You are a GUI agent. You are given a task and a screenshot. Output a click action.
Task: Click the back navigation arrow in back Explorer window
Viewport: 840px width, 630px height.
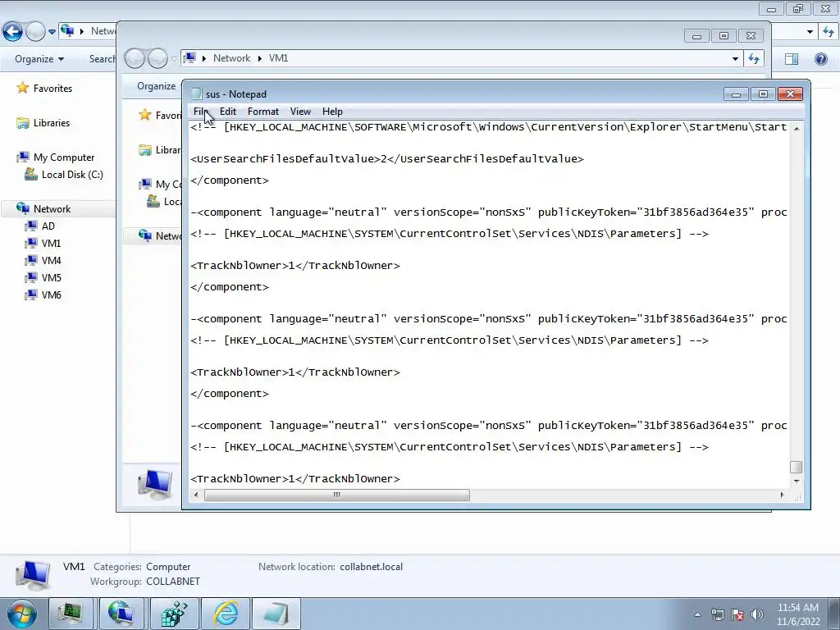pos(12,32)
